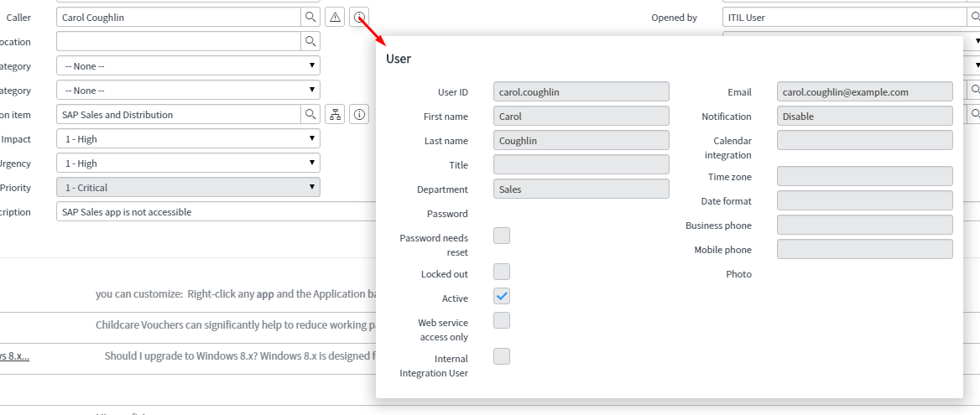
Task: Open the configuration item dependency map icon
Action: click(335, 114)
